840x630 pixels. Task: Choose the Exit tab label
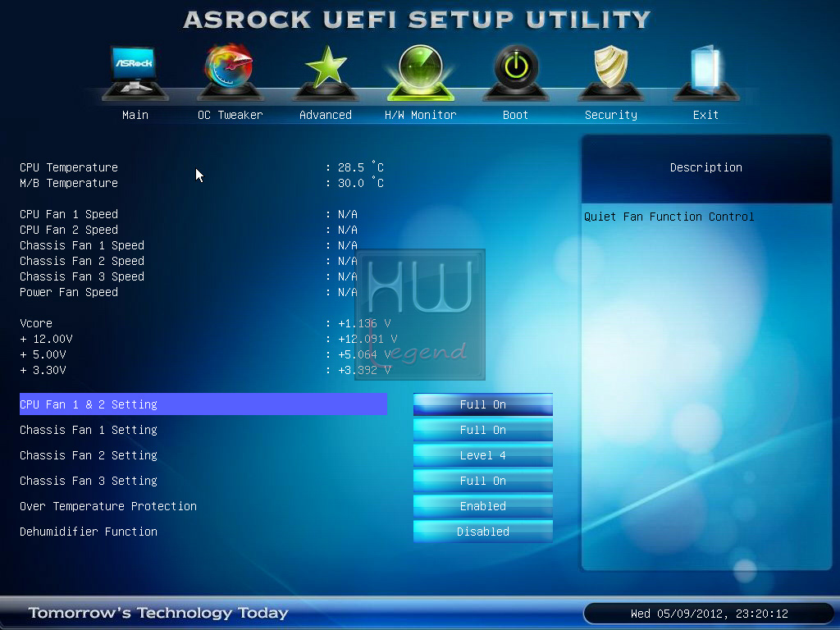(705, 115)
